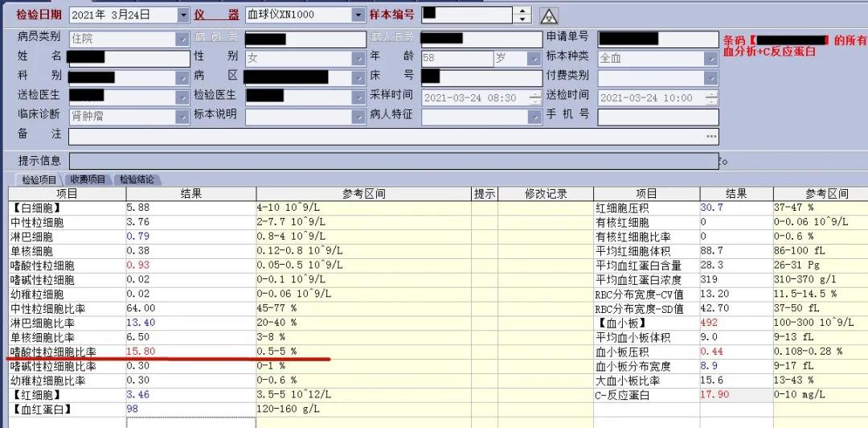868x428 pixels.
Task: Expand the 临床诊断 dropdown arrow
Action: [182, 117]
